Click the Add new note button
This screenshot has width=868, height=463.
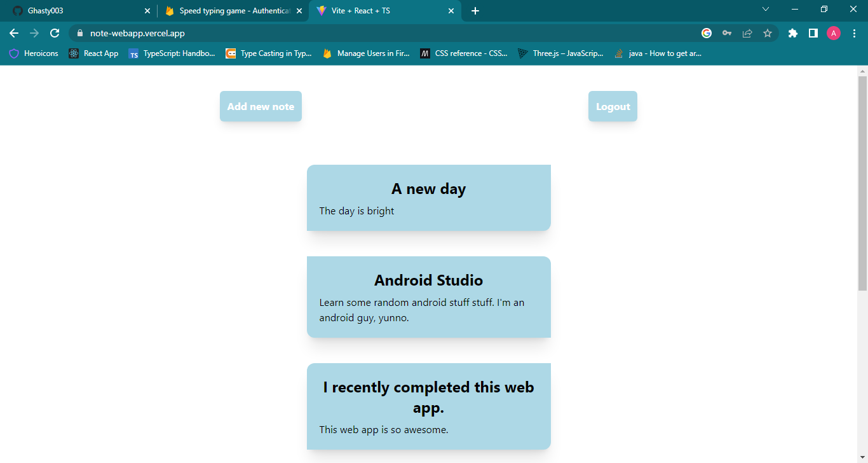pyautogui.click(x=261, y=106)
